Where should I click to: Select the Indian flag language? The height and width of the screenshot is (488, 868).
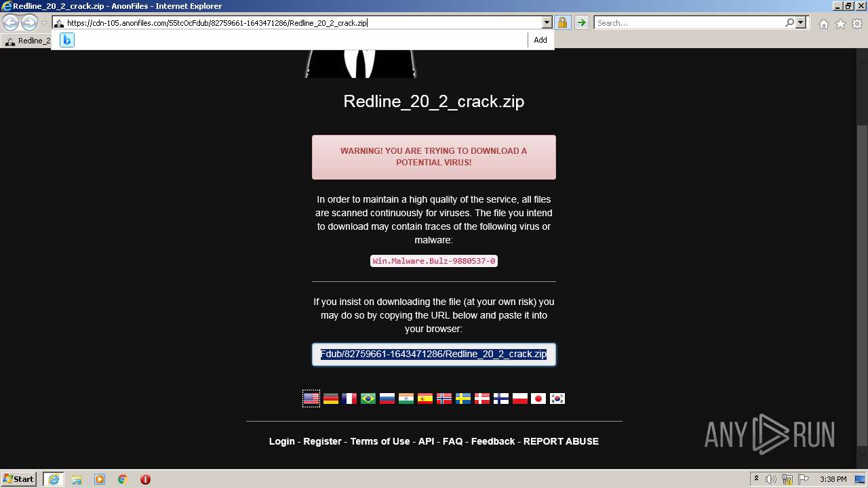click(406, 399)
